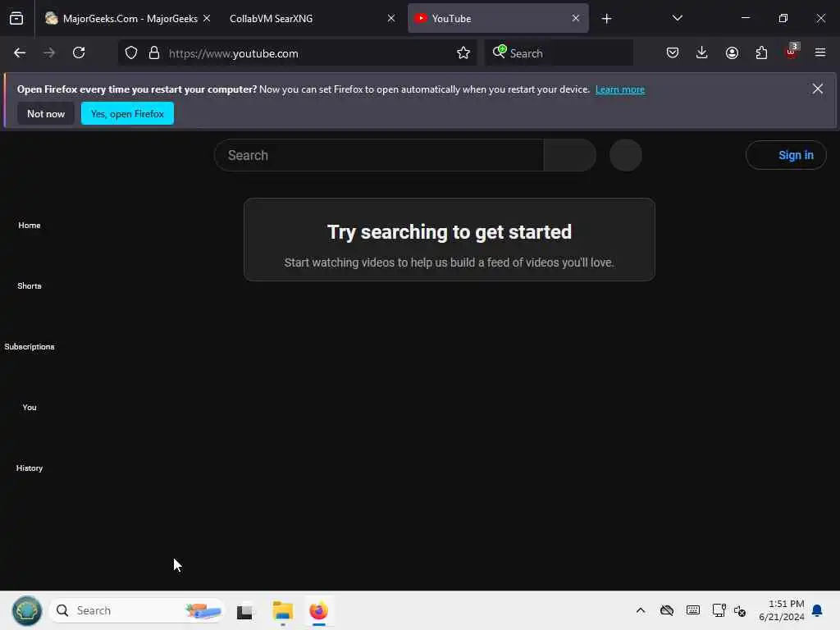Start YouTube voice search microphone button
The height and width of the screenshot is (630, 840).
(626, 155)
